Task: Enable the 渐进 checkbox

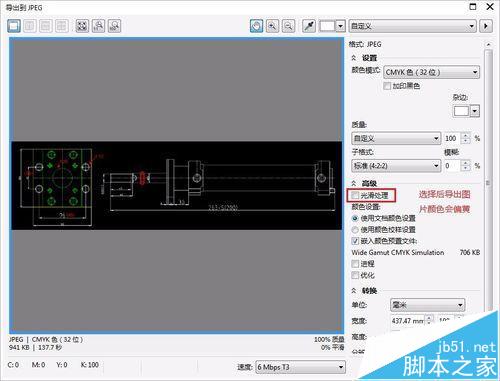Action: tap(355, 264)
